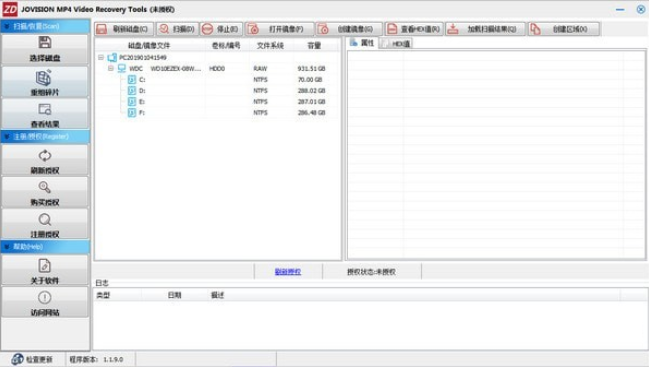Click the 刷新磁盘(C) refresh disk toolbar button

click(x=124, y=29)
